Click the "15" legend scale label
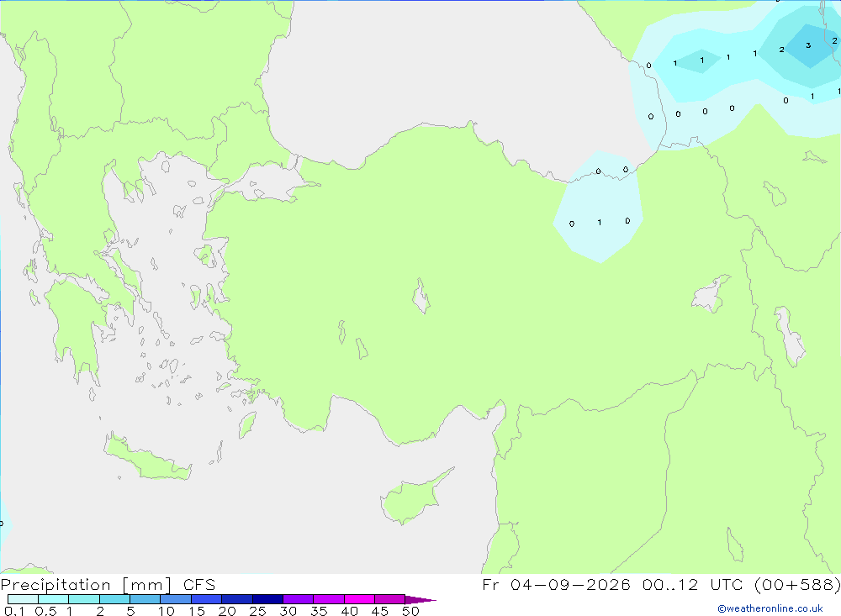This screenshot has height=616, width=841. point(197,611)
